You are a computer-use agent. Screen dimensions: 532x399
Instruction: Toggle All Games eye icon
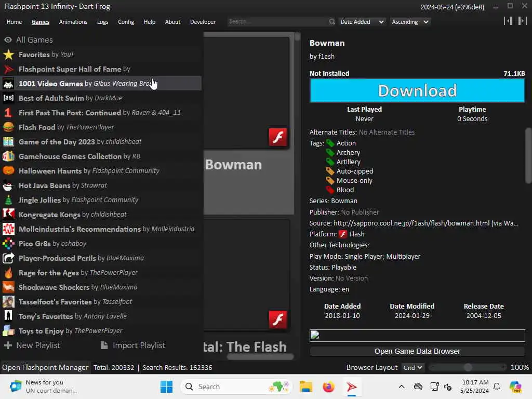click(8, 40)
